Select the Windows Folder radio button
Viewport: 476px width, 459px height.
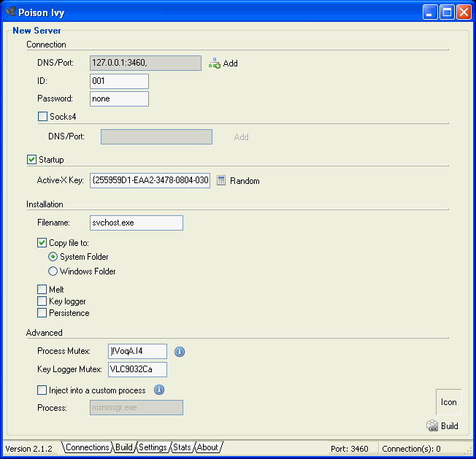53,271
